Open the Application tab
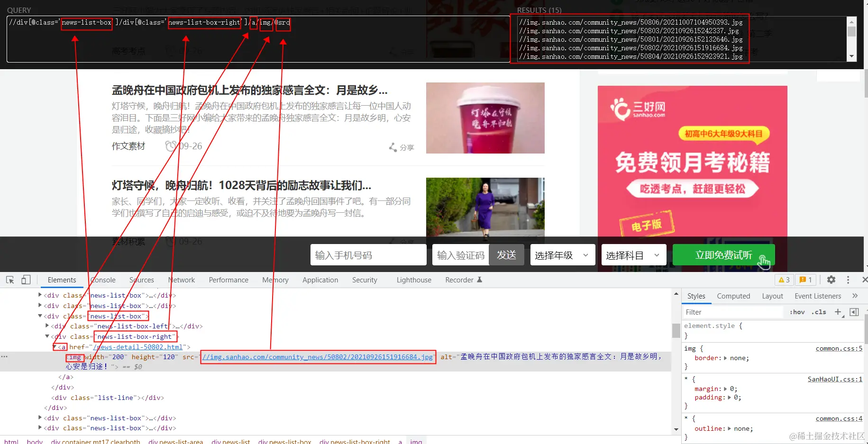The width and height of the screenshot is (868, 444). (320, 280)
